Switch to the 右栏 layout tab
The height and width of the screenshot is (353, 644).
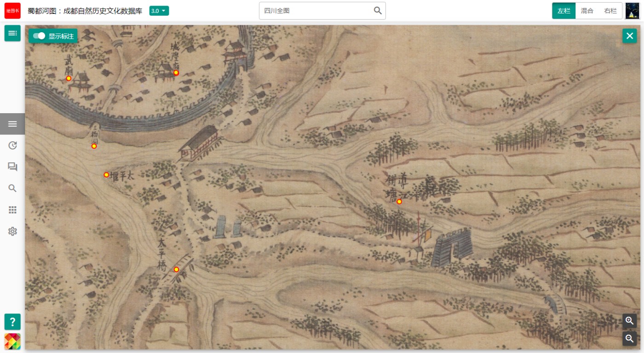(x=610, y=11)
